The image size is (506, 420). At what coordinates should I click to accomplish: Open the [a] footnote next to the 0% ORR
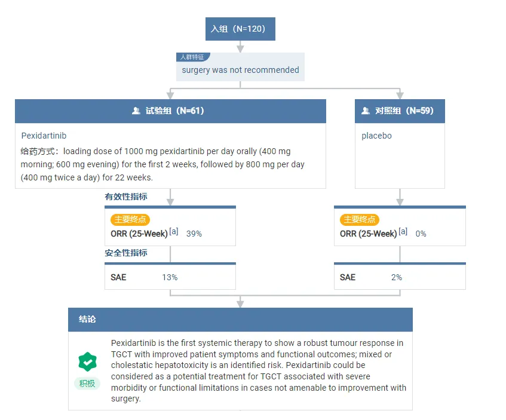tap(403, 232)
